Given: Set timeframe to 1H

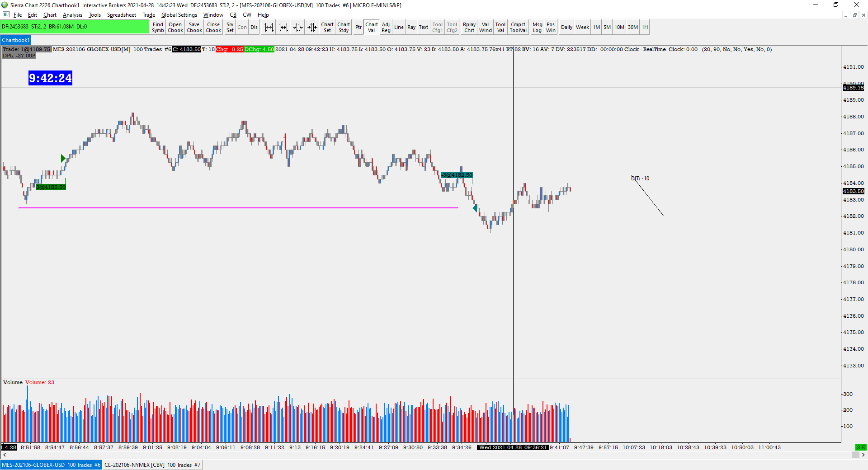Looking at the screenshot, I should click(x=645, y=27).
